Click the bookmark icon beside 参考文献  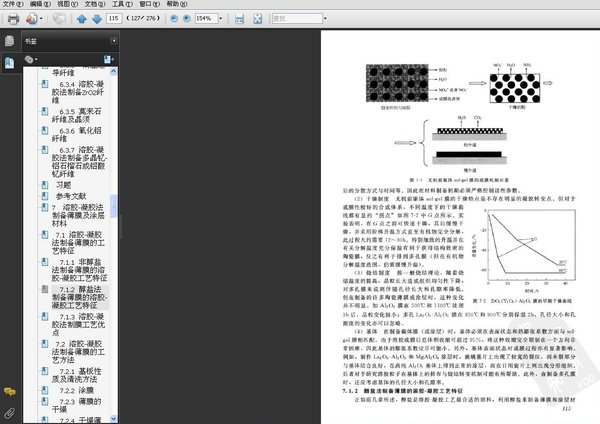45,196
